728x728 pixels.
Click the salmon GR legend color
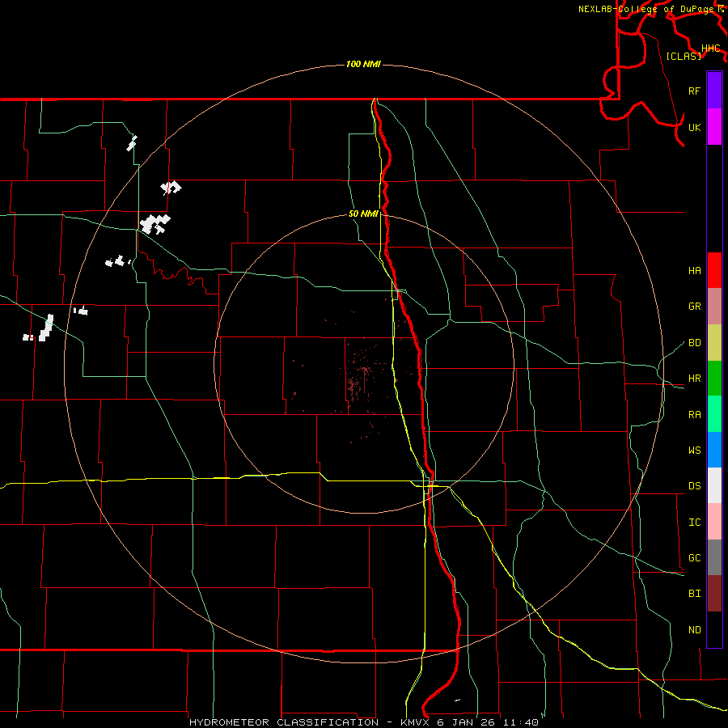[714, 307]
